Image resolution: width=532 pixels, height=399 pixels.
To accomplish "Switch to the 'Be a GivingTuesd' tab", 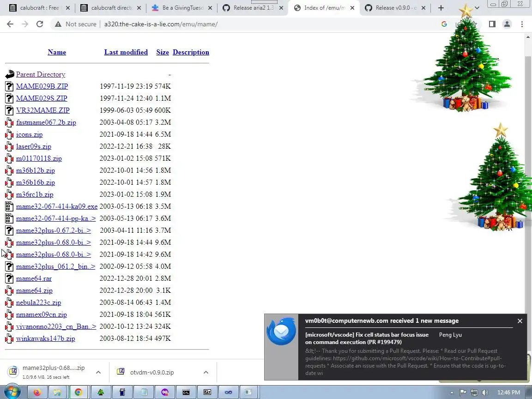I will 182,8.
